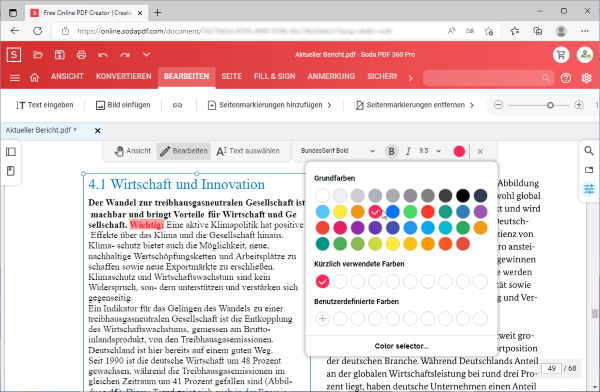The image size is (600, 392).
Task: Click the vertical scrollbar thumb
Action: pyautogui.click(x=594, y=313)
